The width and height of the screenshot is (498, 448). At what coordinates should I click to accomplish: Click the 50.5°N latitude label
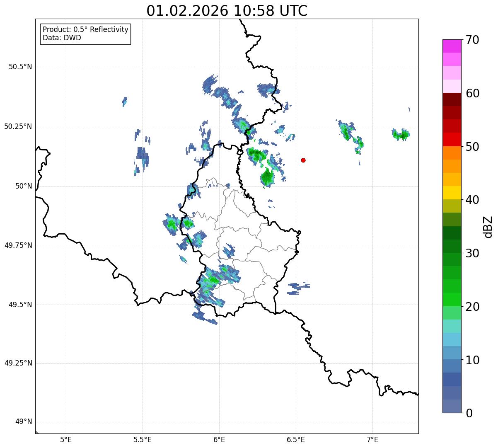click(20, 67)
